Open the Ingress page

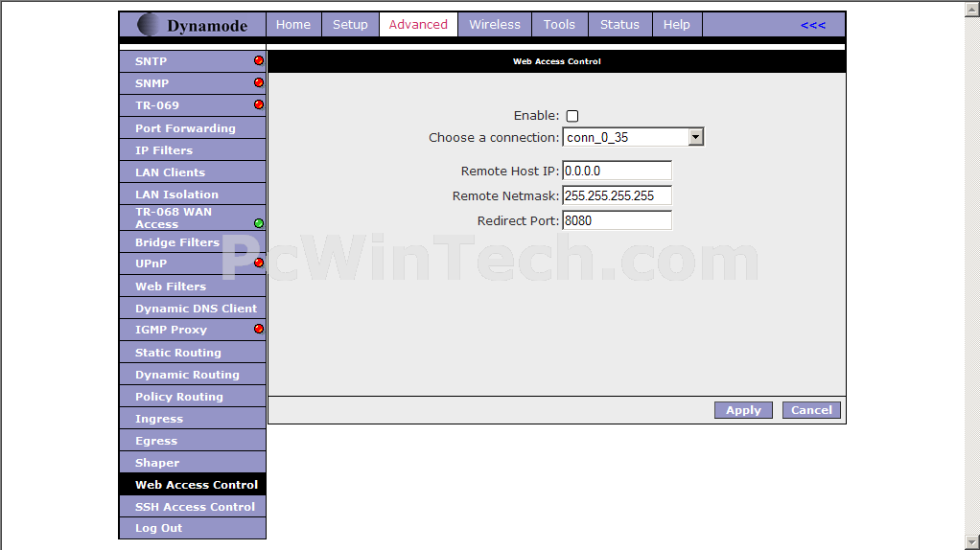(x=193, y=419)
